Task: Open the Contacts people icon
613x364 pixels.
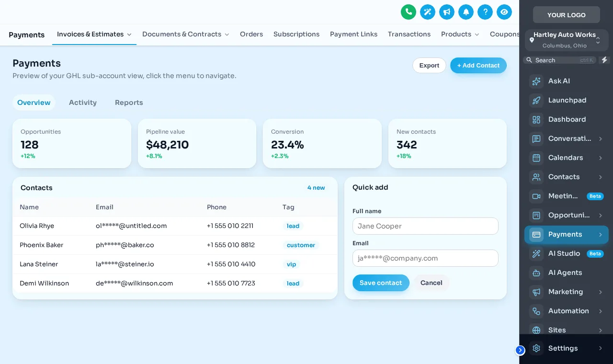Action: click(536, 177)
